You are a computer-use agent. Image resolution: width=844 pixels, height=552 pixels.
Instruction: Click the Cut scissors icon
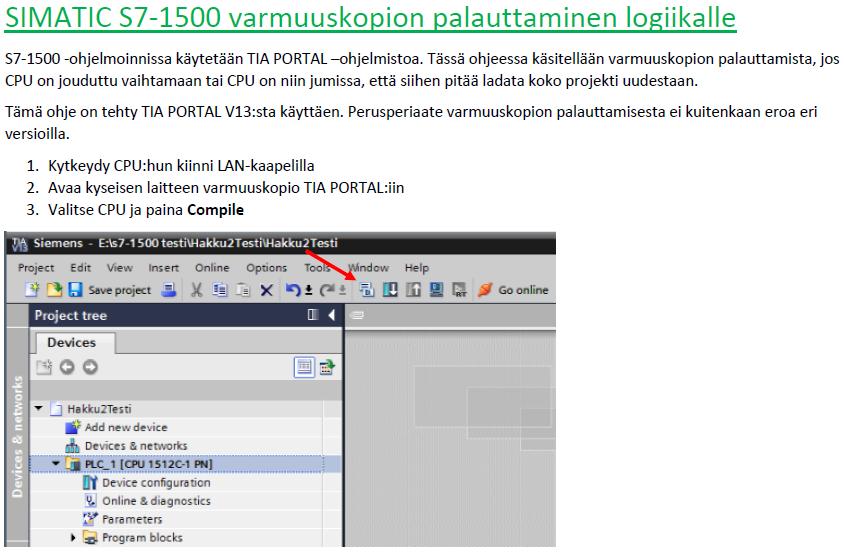tap(196, 290)
